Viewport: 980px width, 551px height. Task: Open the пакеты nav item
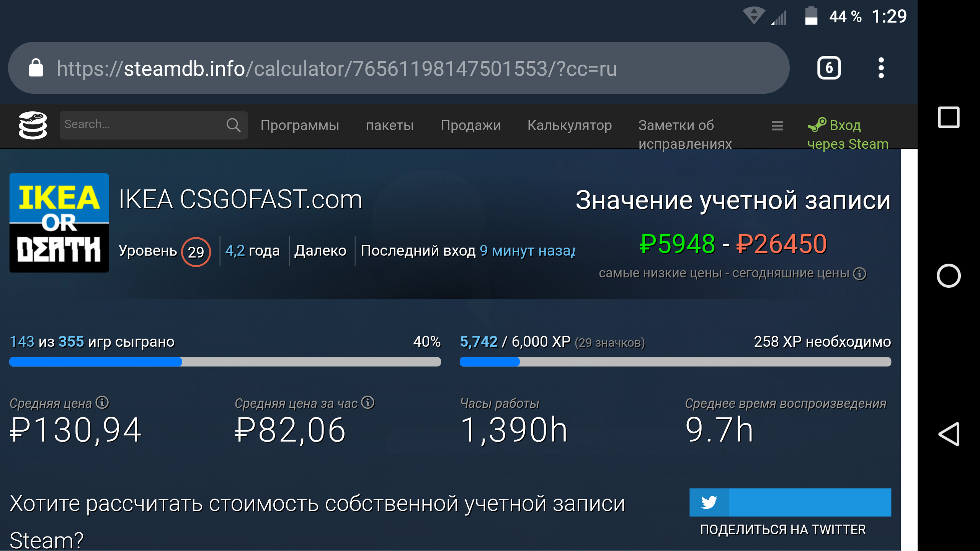[390, 126]
